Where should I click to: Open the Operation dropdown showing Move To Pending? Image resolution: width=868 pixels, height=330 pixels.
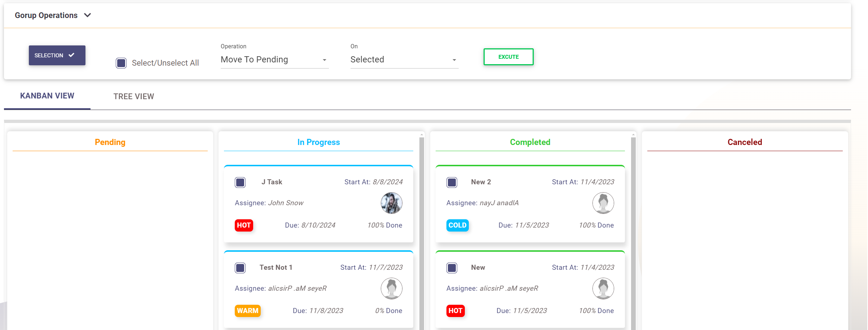tap(274, 60)
